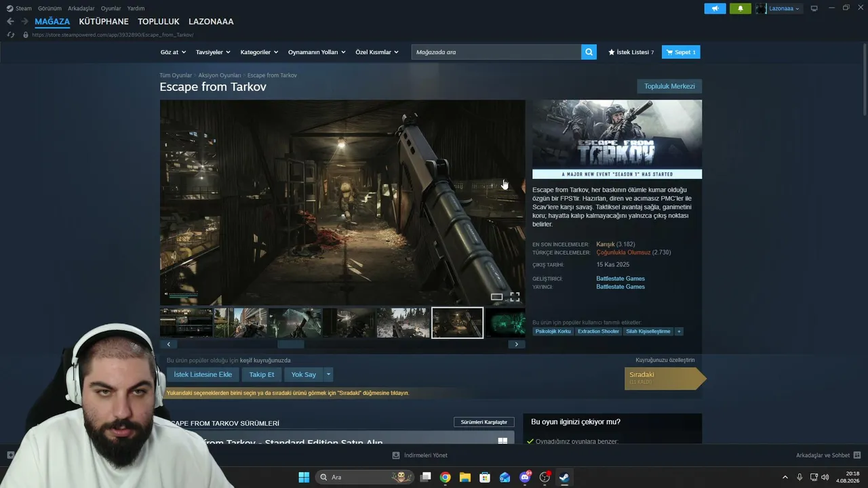This screenshot has height=488, width=868.
Task: Click the padlock icon beside the URL
Action: (26, 35)
